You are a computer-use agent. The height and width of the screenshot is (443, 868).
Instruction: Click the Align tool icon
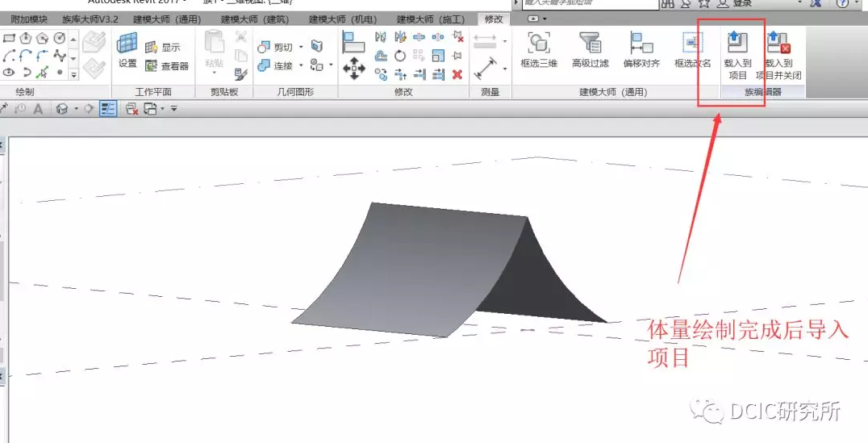pos(353,42)
